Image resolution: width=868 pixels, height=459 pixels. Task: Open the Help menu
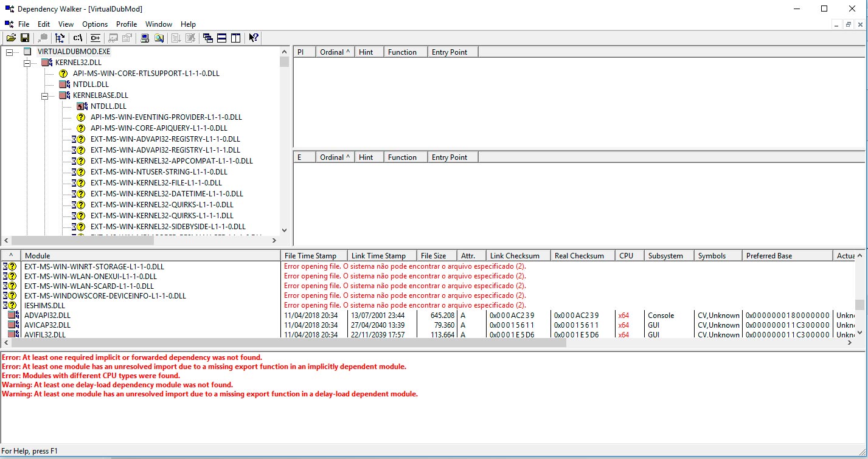coord(189,24)
